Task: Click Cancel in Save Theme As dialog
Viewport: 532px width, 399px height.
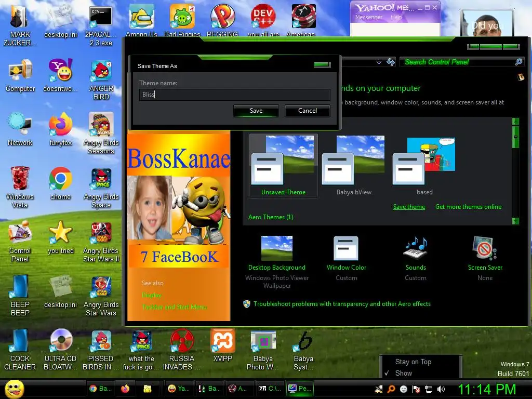Action: tap(308, 111)
